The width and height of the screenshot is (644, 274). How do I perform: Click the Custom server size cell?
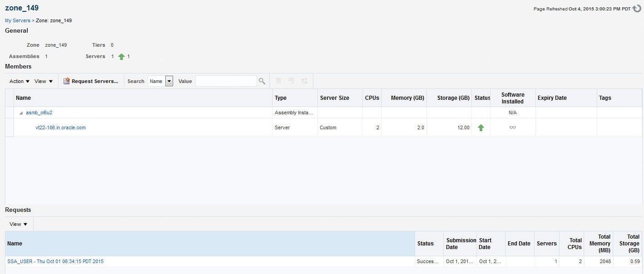[x=340, y=127]
